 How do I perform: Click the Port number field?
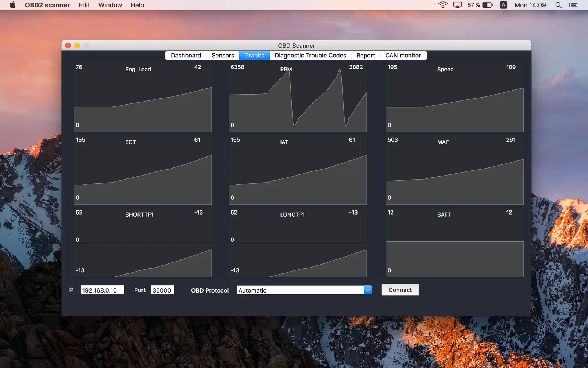click(x=162, y=290)
